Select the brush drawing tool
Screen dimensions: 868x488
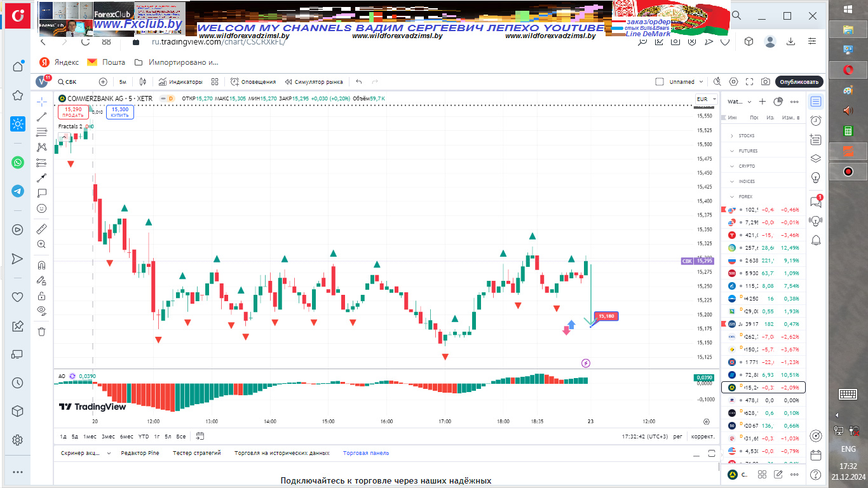pyautogui.click(x=42, y=178)
